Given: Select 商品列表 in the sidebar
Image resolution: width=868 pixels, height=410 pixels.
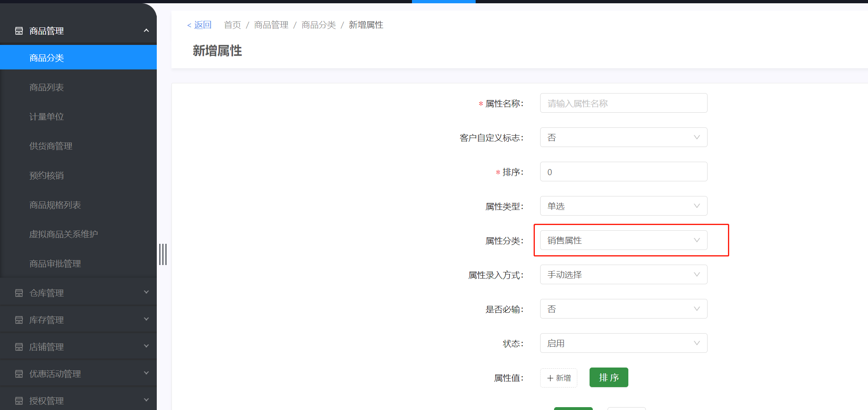Looking at the screenshot, I should click(x=47, y=87).
